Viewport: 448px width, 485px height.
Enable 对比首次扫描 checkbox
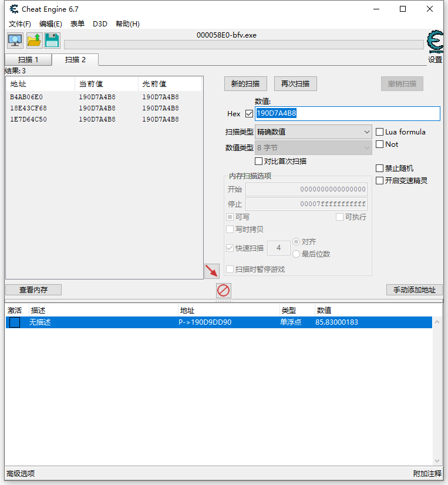coord(258,161)
